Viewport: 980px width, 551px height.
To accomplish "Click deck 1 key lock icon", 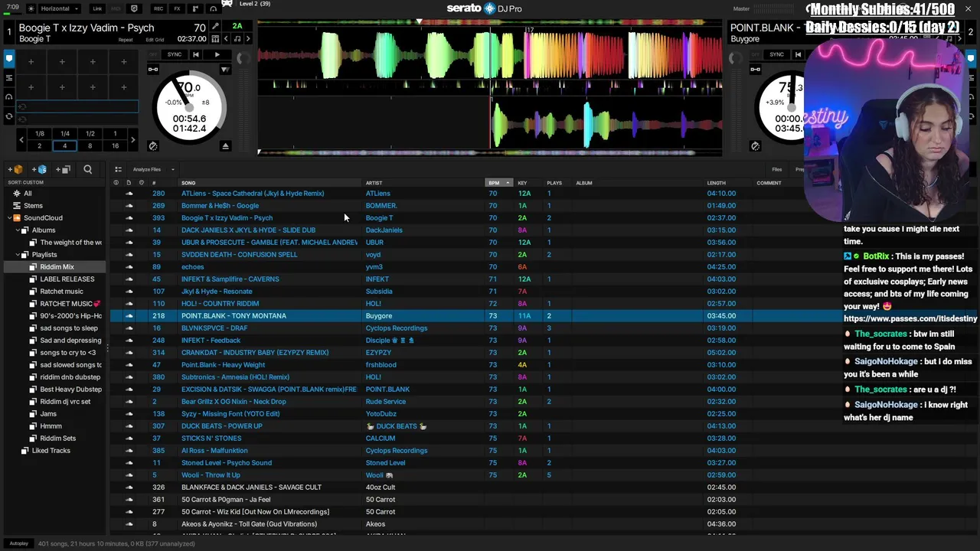I will [153, 70].
